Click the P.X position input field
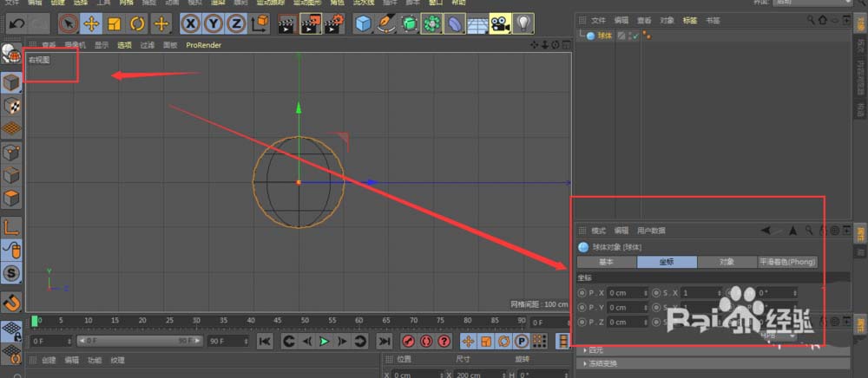Image resolution: width=868 pixels, height=378 pixels. tap(625, 293)
